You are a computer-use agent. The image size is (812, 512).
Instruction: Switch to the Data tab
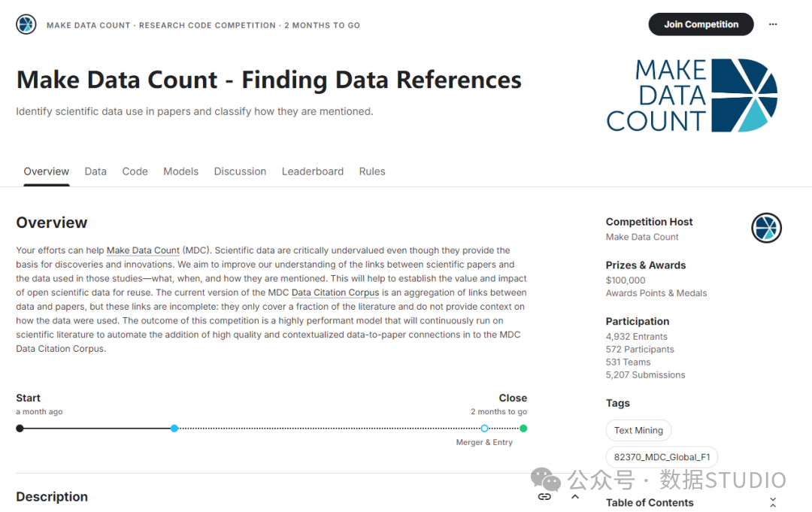95,171
